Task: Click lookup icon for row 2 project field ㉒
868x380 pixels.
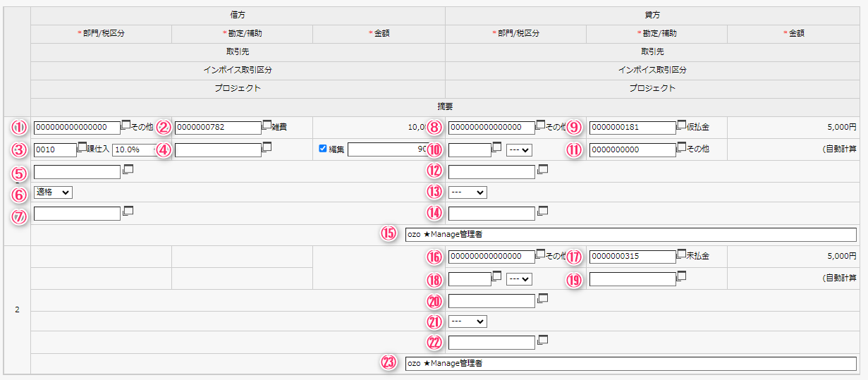Action: tap(543, 341)
